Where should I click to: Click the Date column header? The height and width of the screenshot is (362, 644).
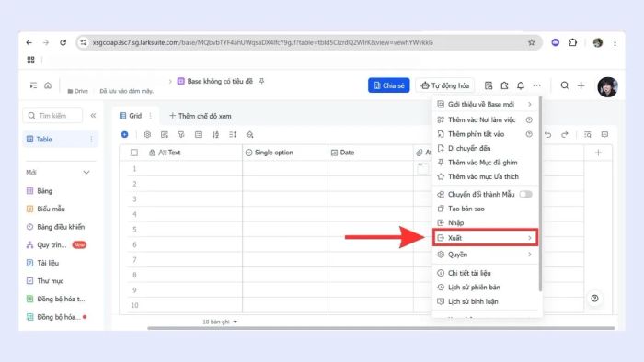pyautogui.click(x=371, y=153)
